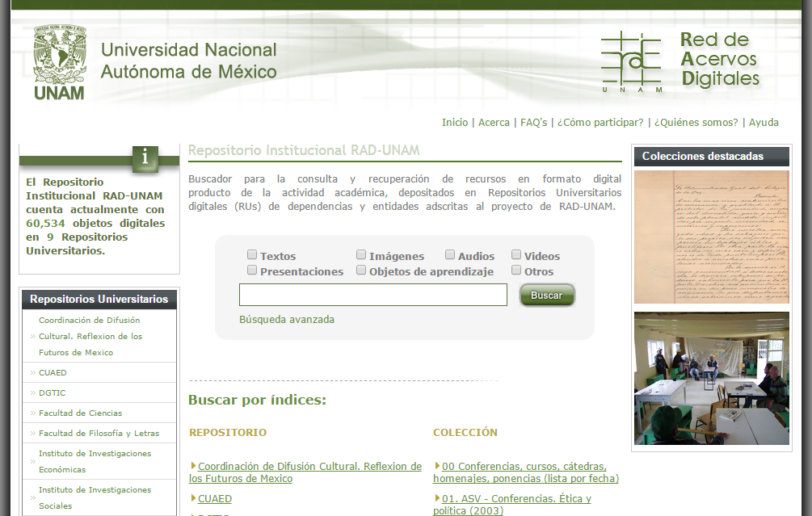This screenshot has height=516, width=812.
Task: Click the » marker next to DGTIC
Action: click(33, 392)
